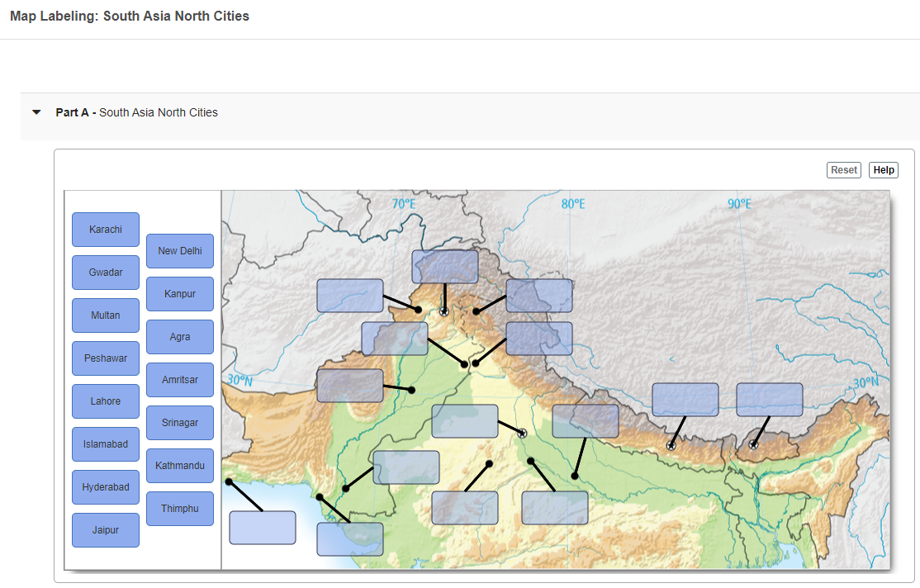Select the Agra city label
920x588 pixels.
pyautogui.click(x=179, y=336)
